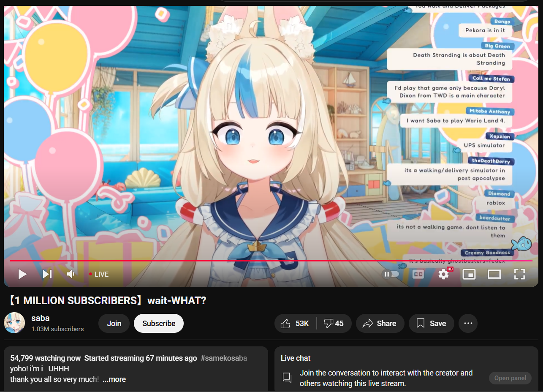Screen dimensions: 543x392
Task: Jump to LIVE position indicator
Action: pos(99,274)
